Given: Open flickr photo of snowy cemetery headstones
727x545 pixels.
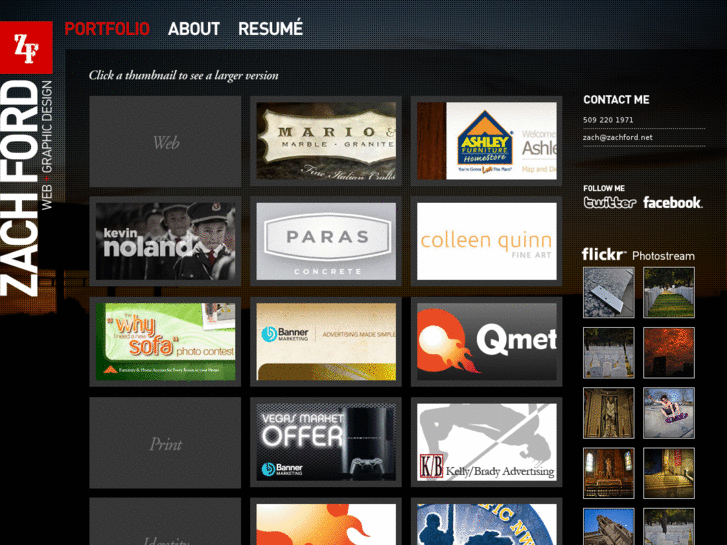Looking at the screenshot, I should point(608,353).
